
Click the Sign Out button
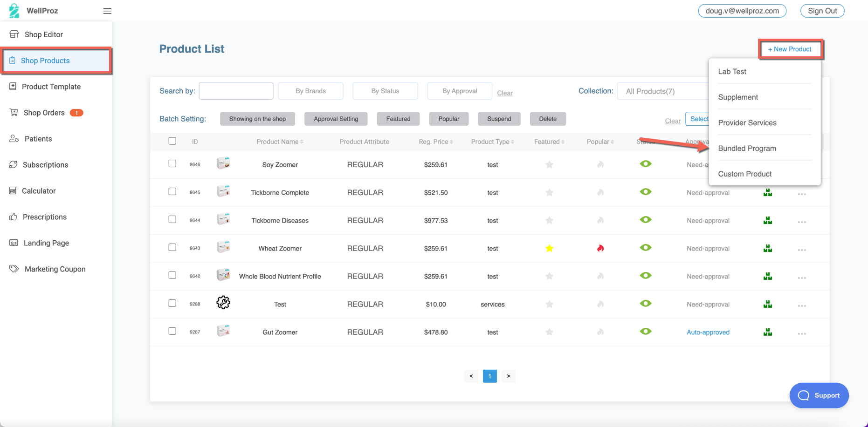(822, 11)
